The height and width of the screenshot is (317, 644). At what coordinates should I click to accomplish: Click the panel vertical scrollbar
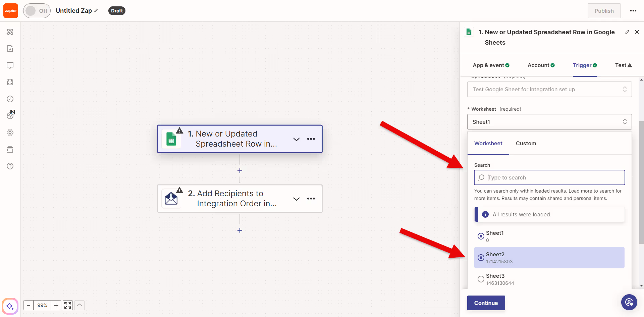coord(641,182)
